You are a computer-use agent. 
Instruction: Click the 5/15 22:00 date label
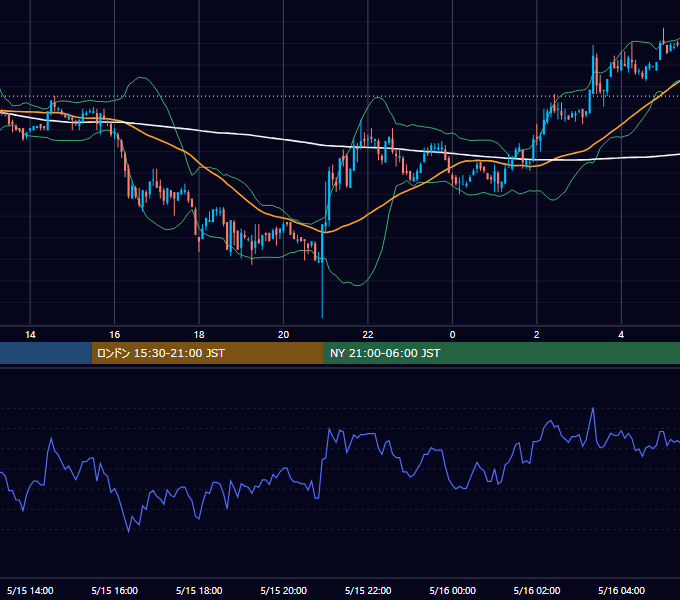click(368, 590)
